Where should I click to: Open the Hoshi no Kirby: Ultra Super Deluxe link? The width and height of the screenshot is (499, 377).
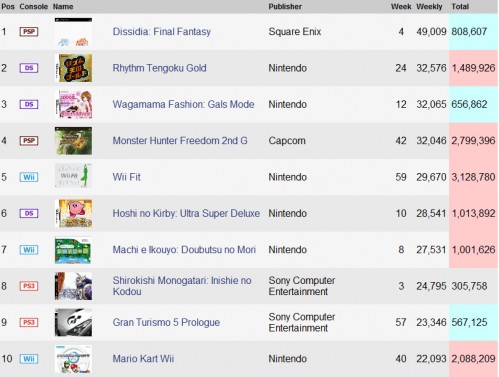[x=186, y=213]
